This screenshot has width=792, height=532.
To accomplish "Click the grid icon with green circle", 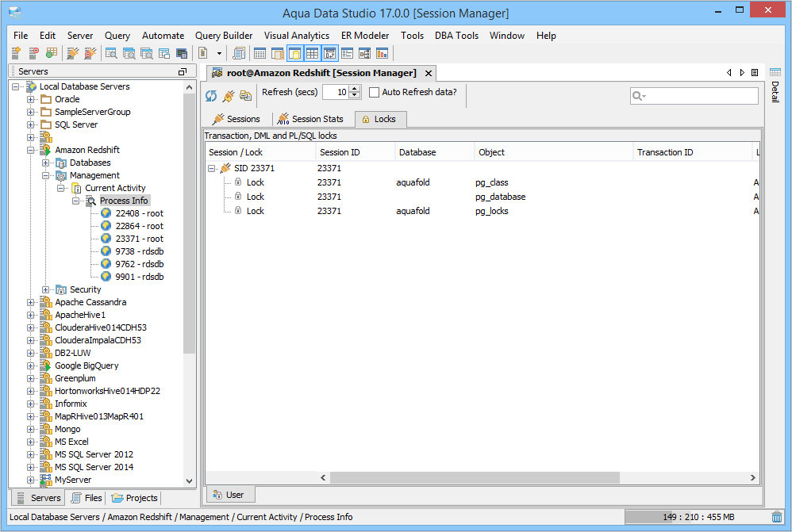I will pos(51,53).
